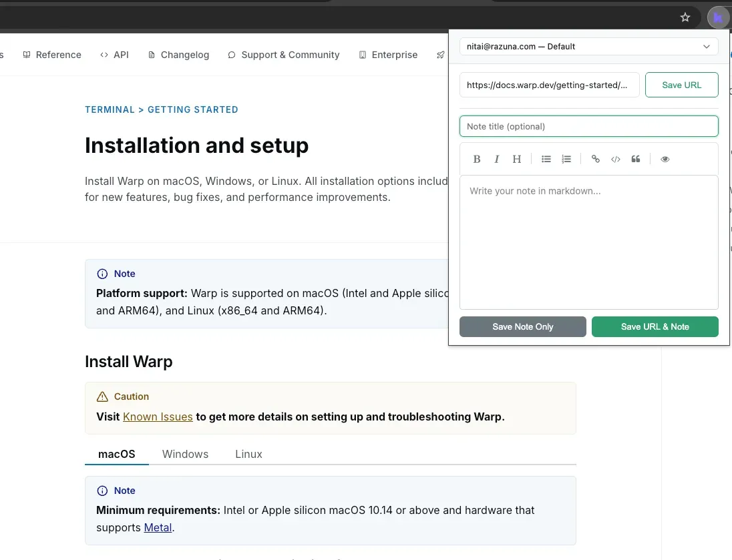Focus the URL field with docs.warp.dev
This screenshot has width=732, height=560.
tap(550, 85)
